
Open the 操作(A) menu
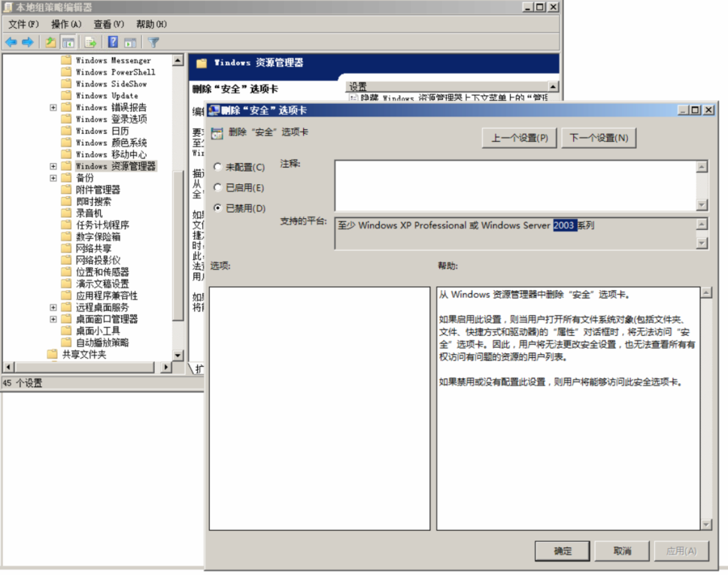66,24
